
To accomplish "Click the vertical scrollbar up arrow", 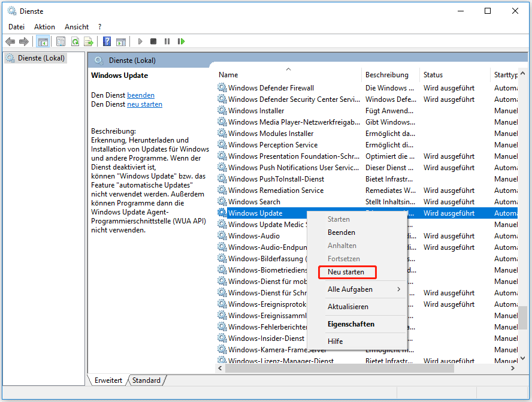I will [522, 73].
